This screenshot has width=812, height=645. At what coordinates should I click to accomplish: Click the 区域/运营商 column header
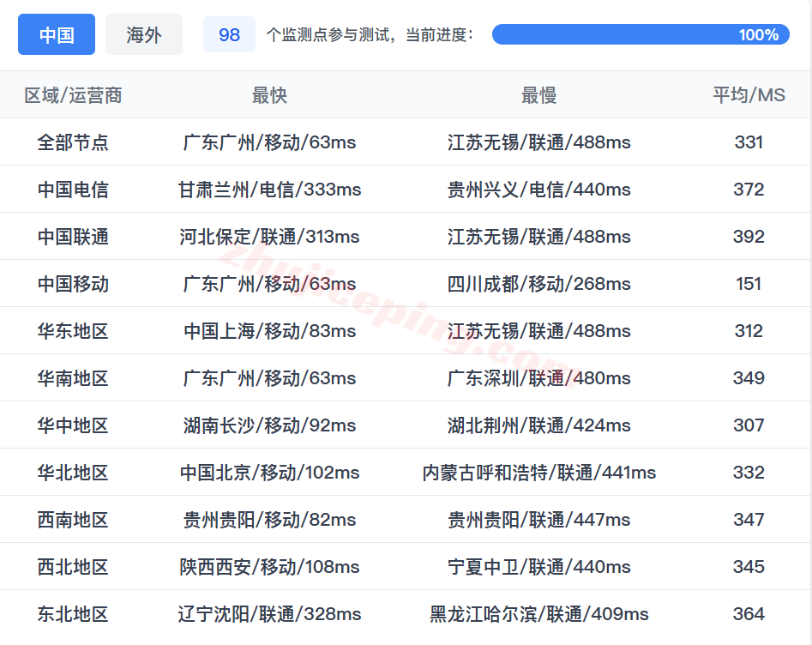pos(73,95)
